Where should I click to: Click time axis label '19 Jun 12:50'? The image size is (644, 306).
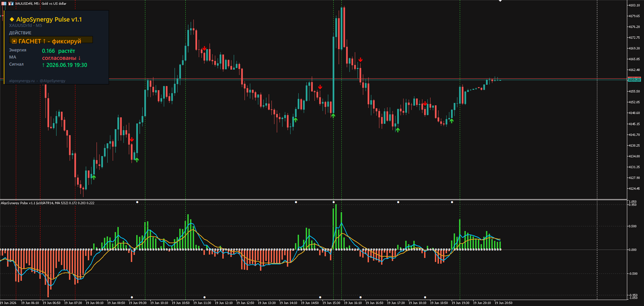click(x=245, y=303)
